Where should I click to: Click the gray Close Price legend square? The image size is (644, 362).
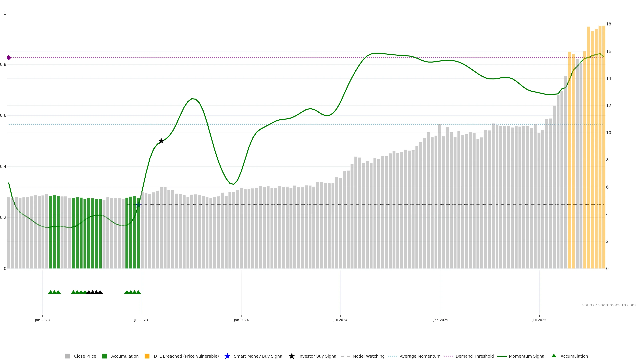coord(67,356)
